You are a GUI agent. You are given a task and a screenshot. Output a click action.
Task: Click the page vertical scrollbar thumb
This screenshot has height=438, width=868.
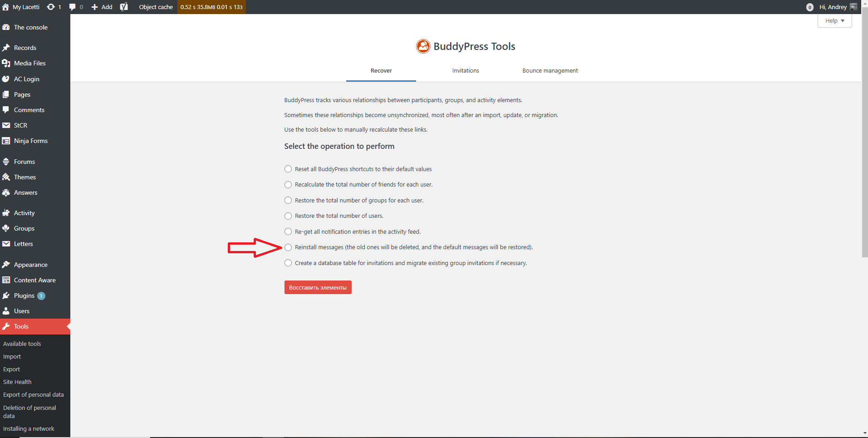click(865, 133)
